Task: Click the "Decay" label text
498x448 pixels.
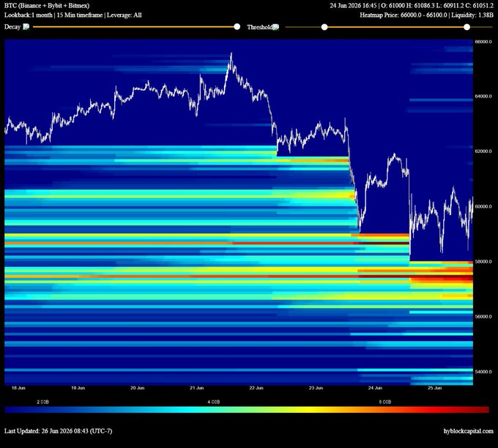Action: [x=12, y=26]
